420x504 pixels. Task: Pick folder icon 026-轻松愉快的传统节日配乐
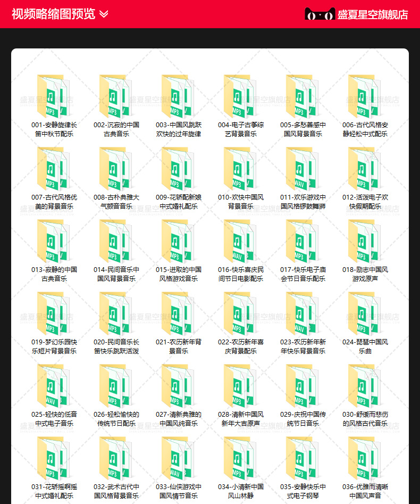[116, 386]
